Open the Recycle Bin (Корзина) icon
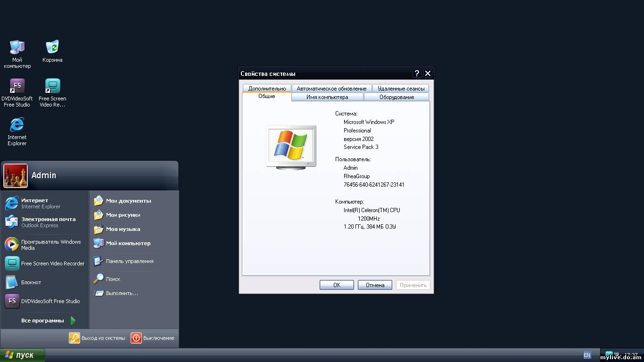 pyautogui.click(x=52, y=48)
